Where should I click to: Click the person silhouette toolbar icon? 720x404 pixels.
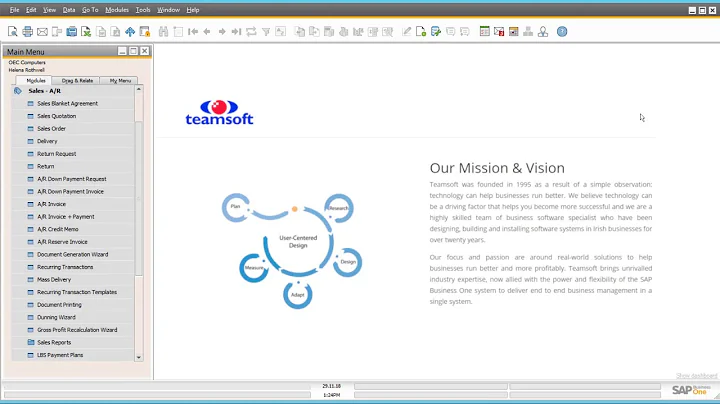tap(543, 31)
